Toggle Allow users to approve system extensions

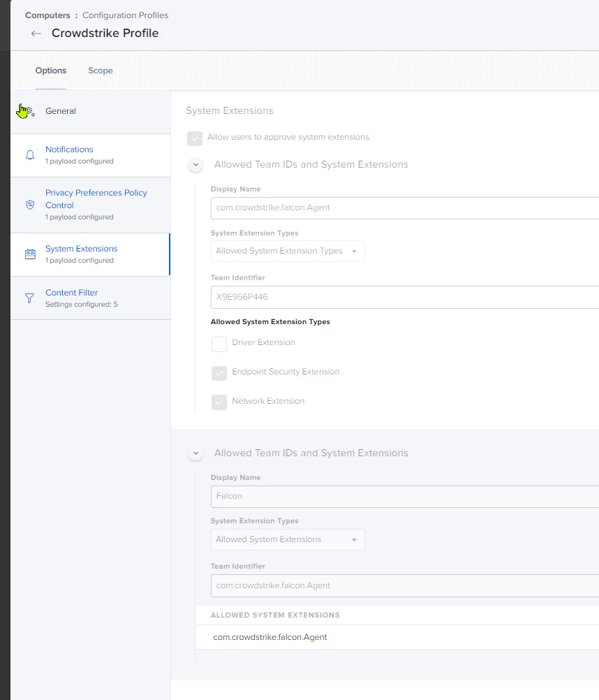tap(195, 138)
